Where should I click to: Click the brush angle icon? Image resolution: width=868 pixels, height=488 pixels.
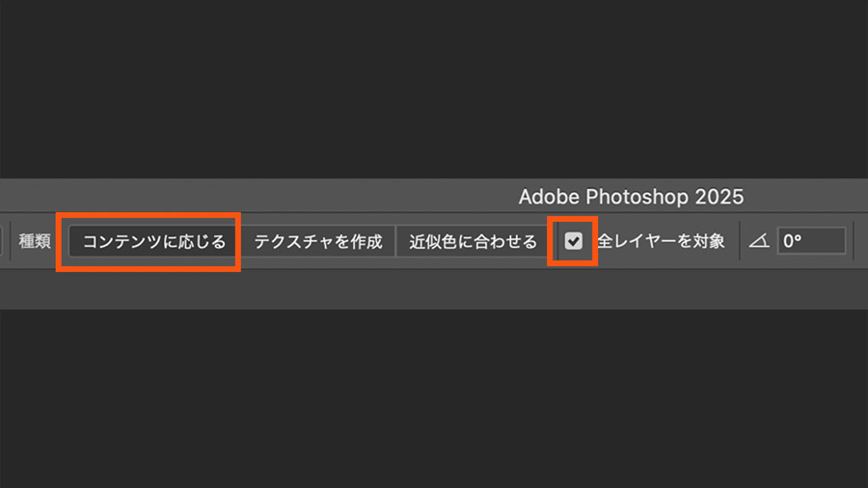(759, 241)
